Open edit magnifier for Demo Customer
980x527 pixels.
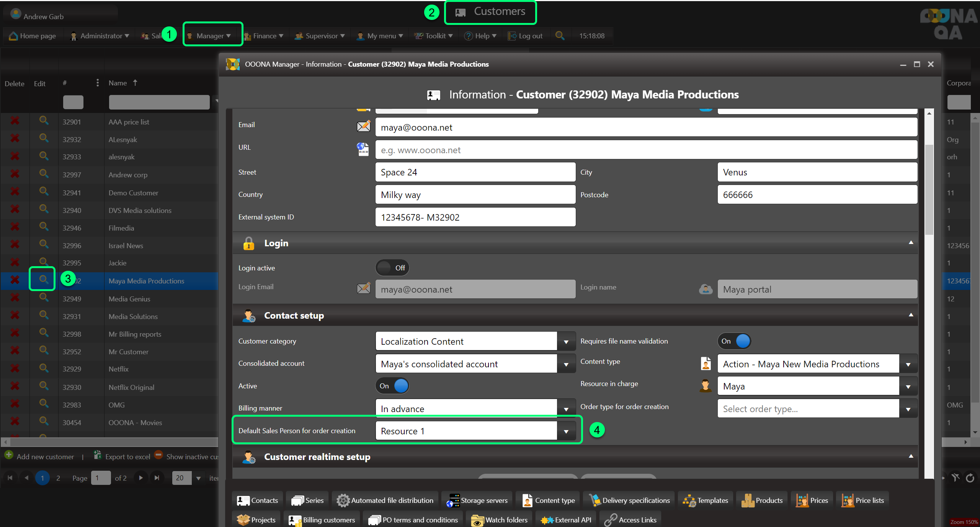[44, 192]
